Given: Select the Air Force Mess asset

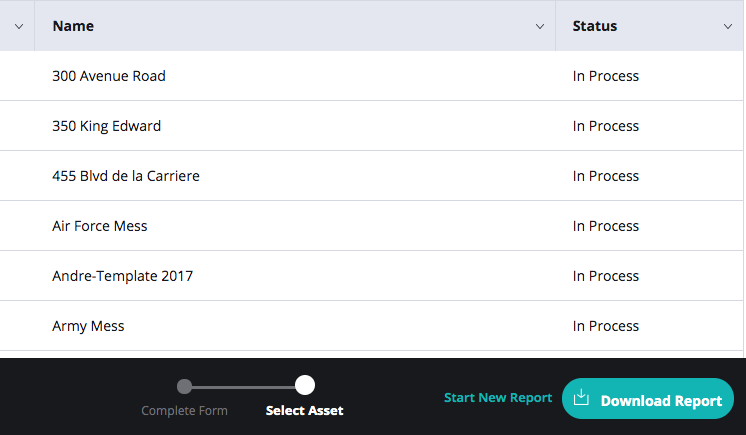Looking at the screenshot, I should [372, 226].
